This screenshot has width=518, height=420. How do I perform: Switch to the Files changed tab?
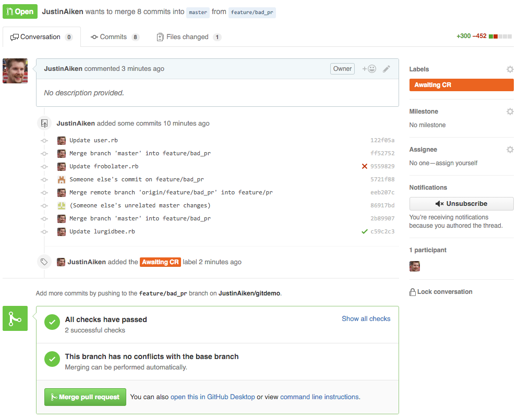click(x=189, y=37)
